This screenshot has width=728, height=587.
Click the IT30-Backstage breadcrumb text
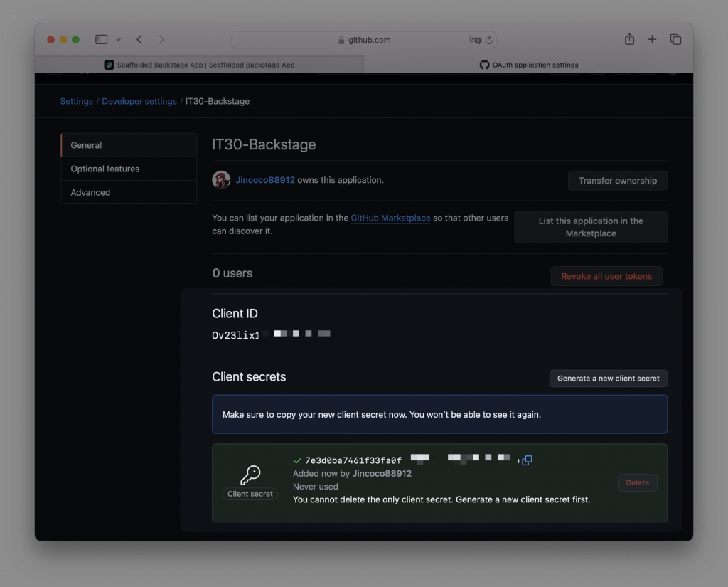coord(218,101)
